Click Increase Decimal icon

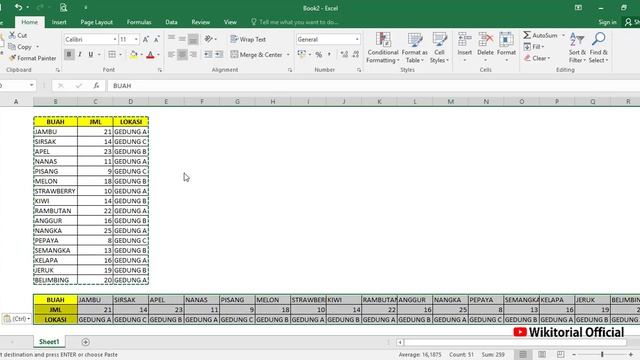344,54
